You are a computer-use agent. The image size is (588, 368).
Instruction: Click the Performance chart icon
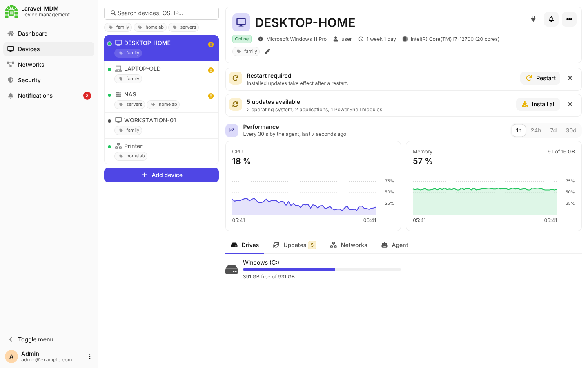(232, 130)
